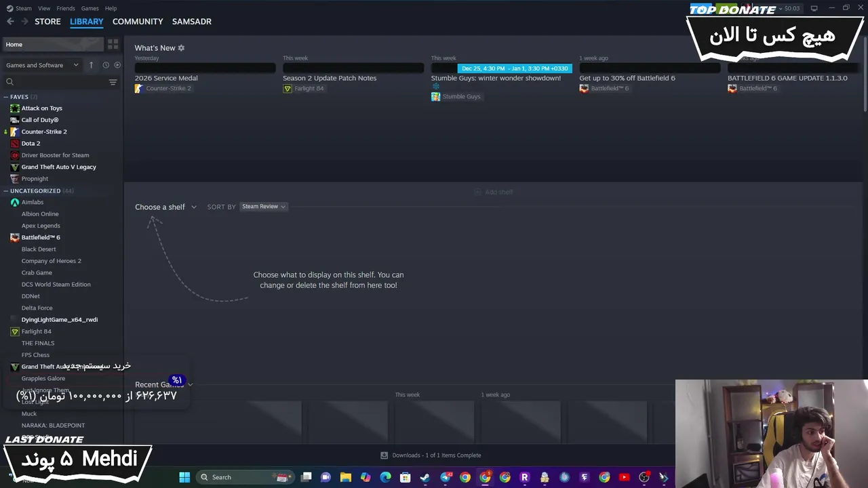Image resolution: width=868 pixels, height=488 pixels.
Task: Click Windows taskbar Search box
Action: [x=246, y=477]
